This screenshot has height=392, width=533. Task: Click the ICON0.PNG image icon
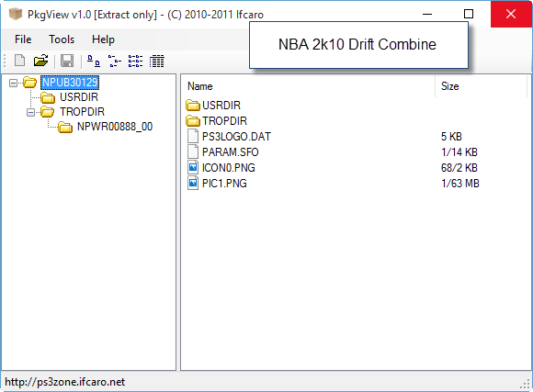(193, 167)
